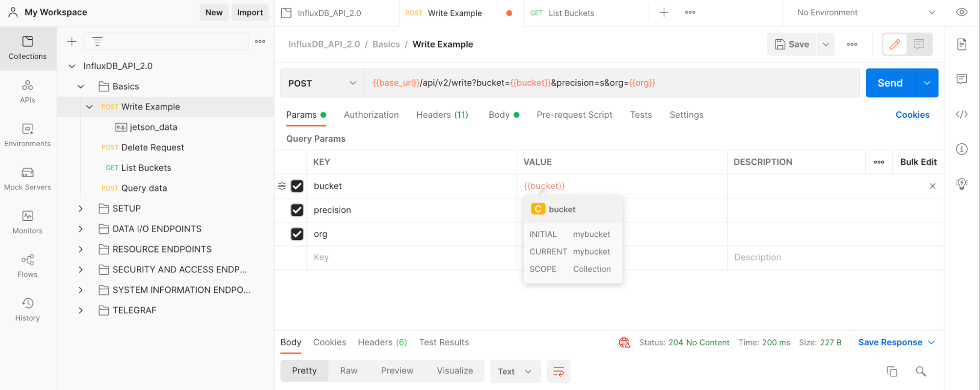Open the Pre-request Script tab
Viewport: 980px width, 390px height.
tap(575, 115)
